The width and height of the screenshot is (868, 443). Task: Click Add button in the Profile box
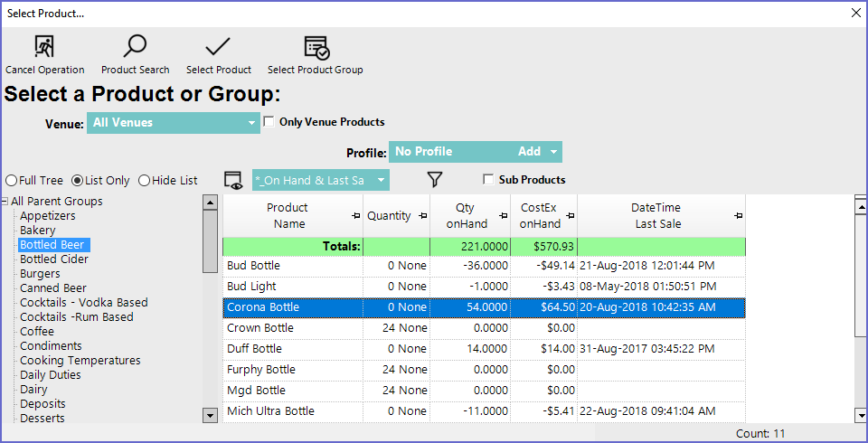pyautogui.click(x=529, y=152)
